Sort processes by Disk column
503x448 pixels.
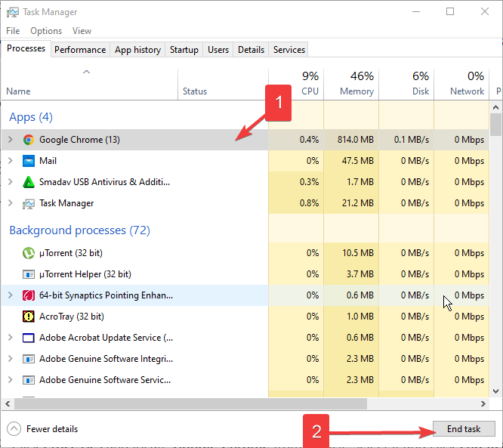(406, 84)
